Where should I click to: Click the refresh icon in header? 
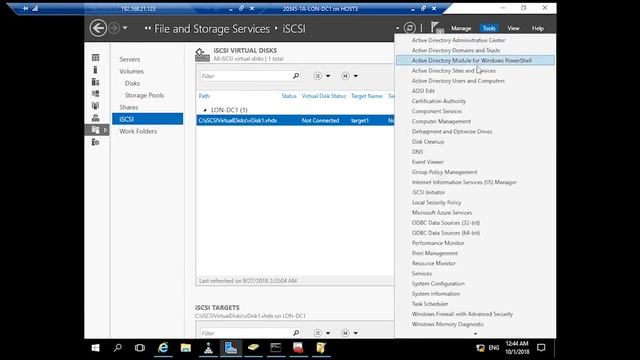(409, 28)
